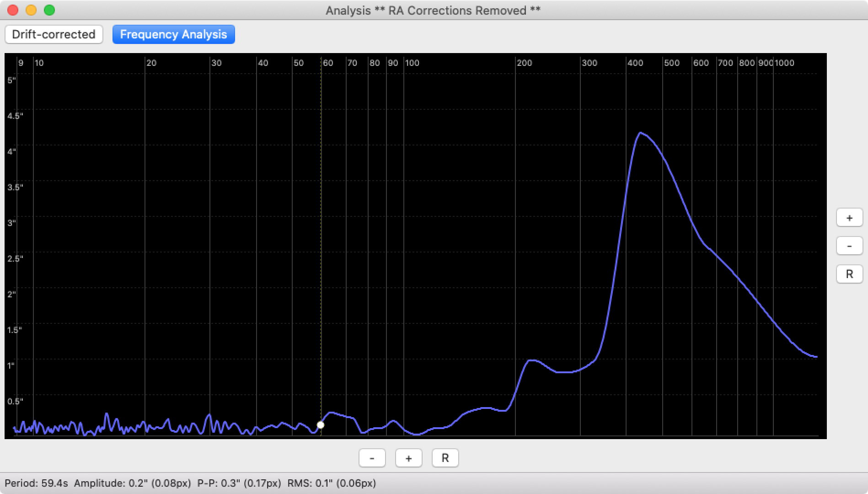
Task: Minimize the Analysis window with yellow button
Action: [x=31, y=10]
